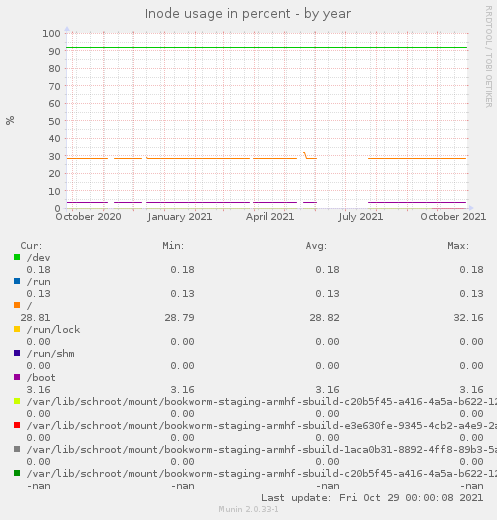Click the purple /boot legend swatch
This screenshot has height=520, width=497.
click(17, 377)
